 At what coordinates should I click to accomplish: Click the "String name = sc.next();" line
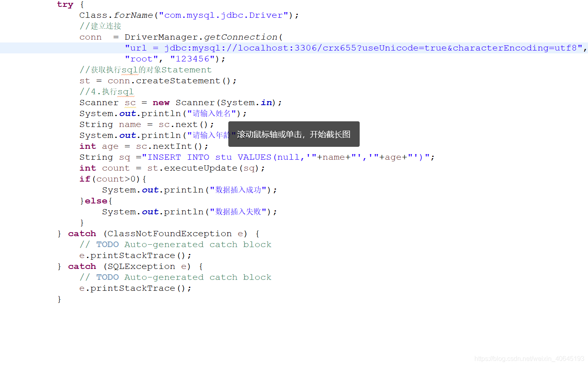pos(147,125)
